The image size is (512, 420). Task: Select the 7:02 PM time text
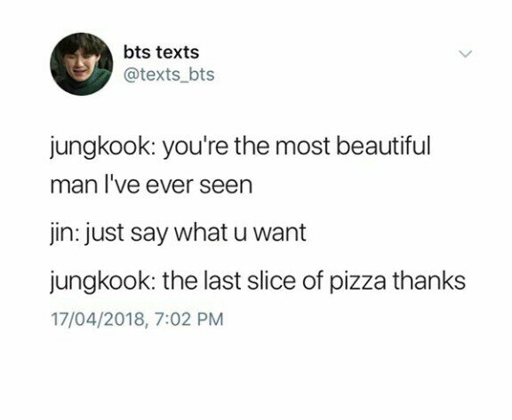(x=188, y=319)
